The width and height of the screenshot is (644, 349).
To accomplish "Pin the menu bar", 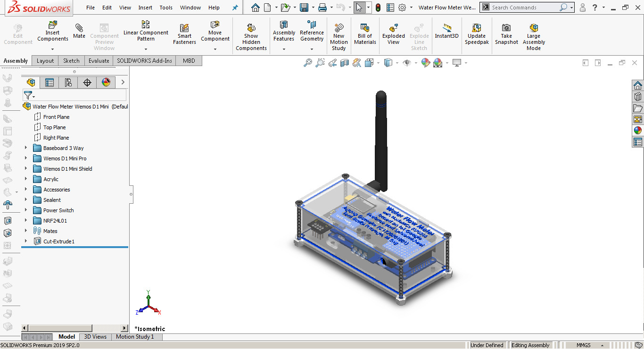I will [x=235, y=8].
